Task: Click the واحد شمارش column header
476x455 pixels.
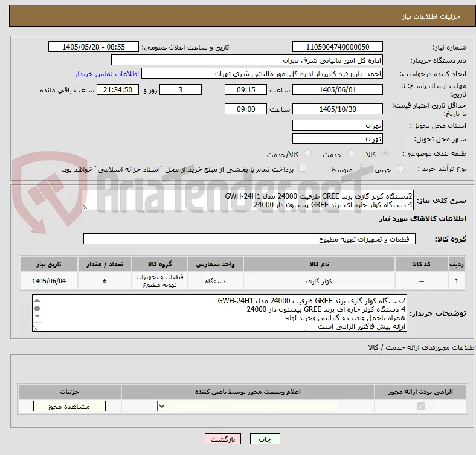Action: point(215,264)
